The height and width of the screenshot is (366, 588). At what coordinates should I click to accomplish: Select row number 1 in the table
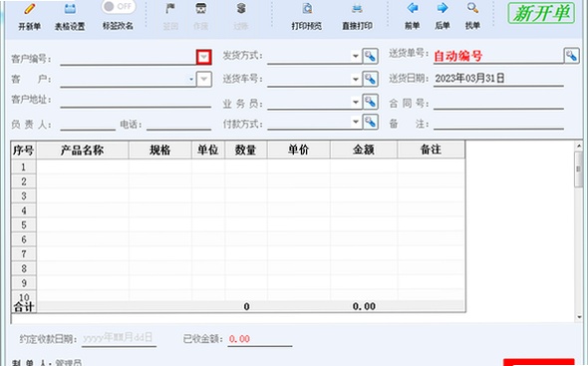pyautogui.click(x=24, y=167)
